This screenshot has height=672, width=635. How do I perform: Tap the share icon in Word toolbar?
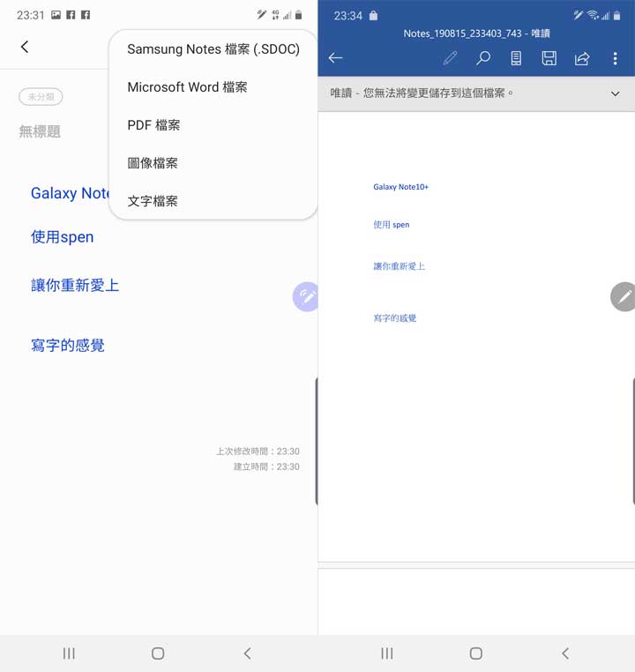click(582, 58)
